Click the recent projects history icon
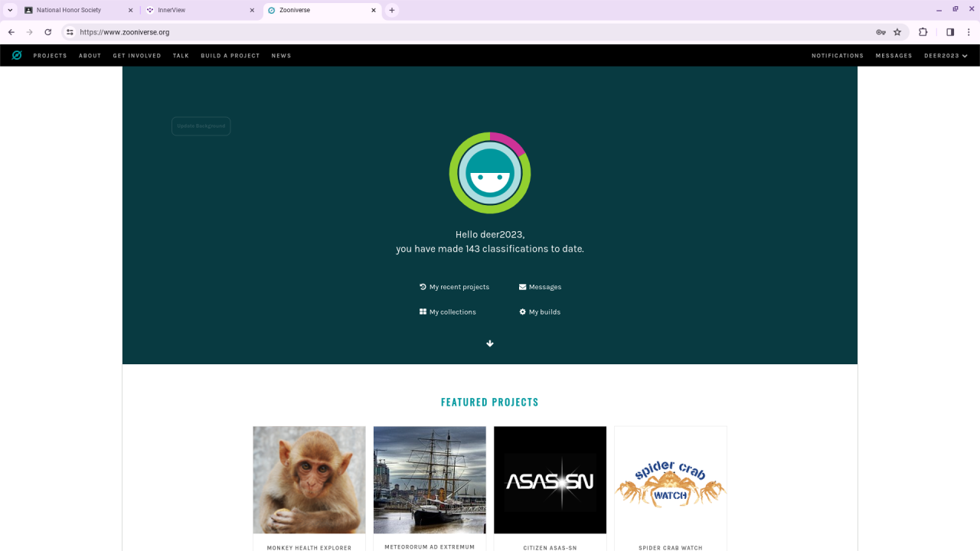This screenshot has height=551, width=980. pyautogui.click(x=423, y=287)
